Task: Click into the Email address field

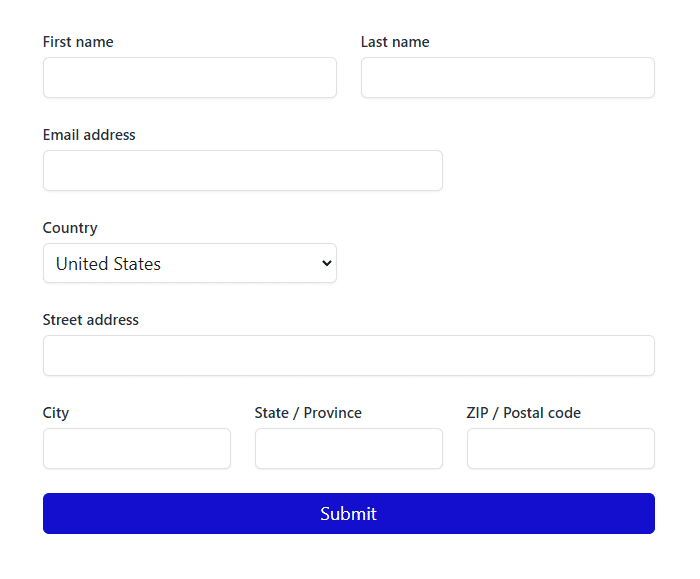Action: coord(242,171)
